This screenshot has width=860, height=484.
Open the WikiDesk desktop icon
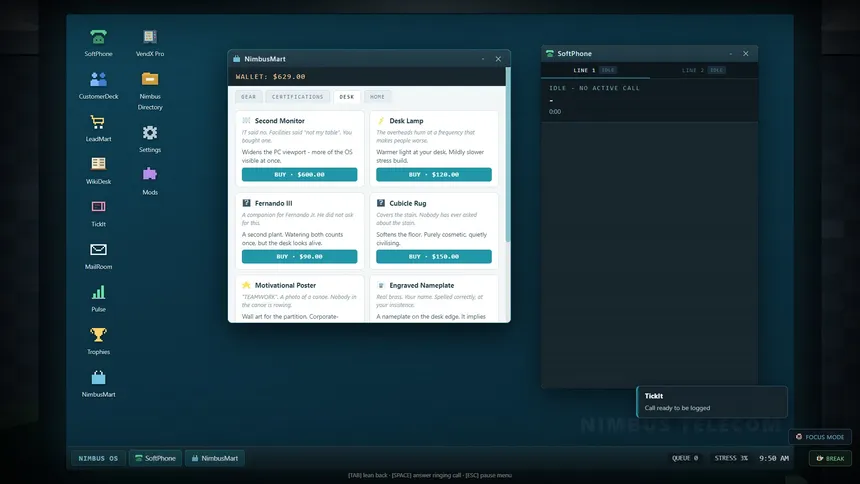pyautogui.click(x=98, y=170)
